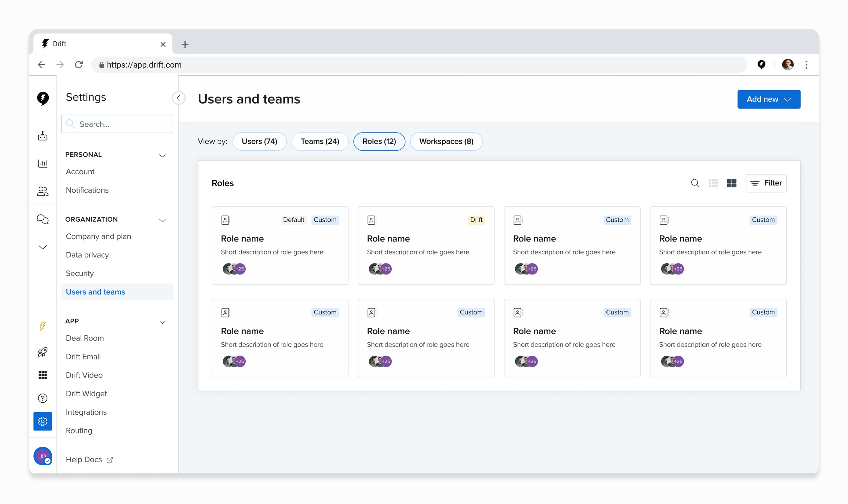Screen dimensions: 848x504
Task: Click the rocket playbooks icon in sidebar
Action: 42,352
